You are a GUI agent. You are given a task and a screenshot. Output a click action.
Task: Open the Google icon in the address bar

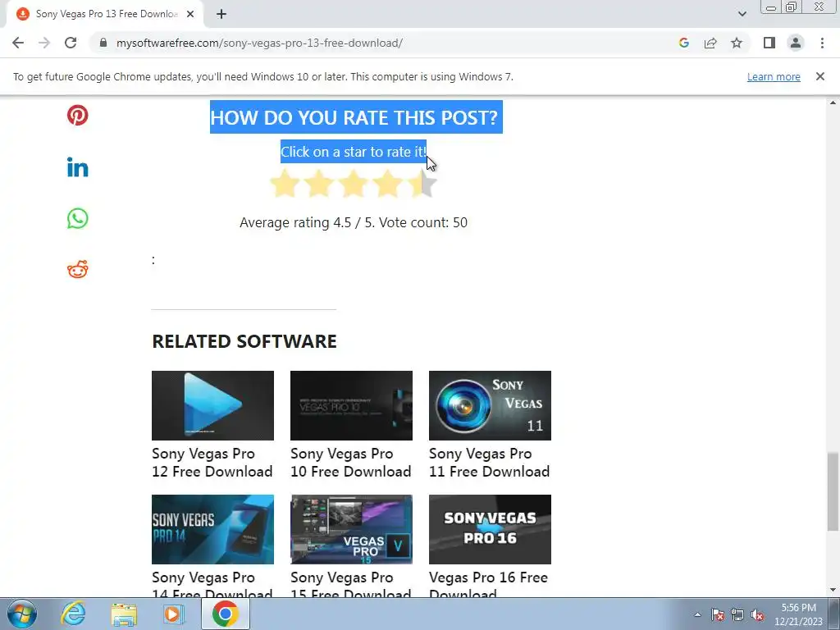(683, 43)
